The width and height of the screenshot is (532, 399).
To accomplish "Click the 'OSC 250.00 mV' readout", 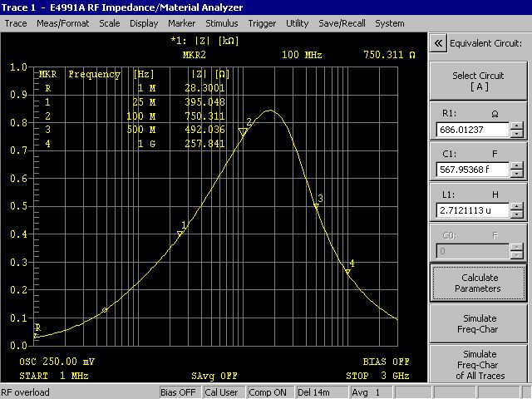I will (57, 362).
